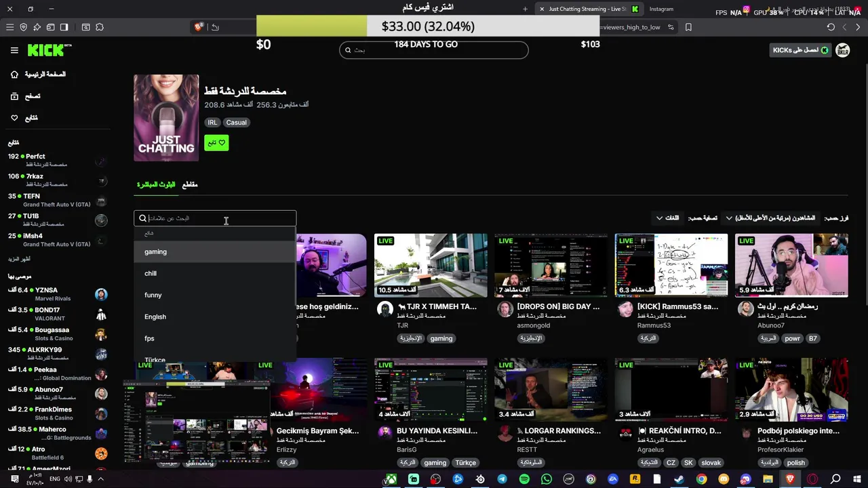Open Following in Kick sidebar

[24, 118]
